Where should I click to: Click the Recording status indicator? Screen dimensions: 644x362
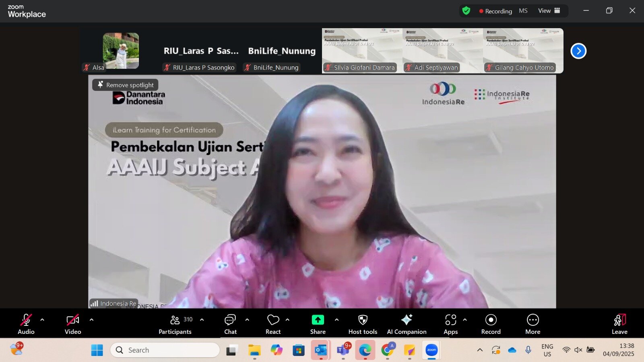(x=495, y=11)
